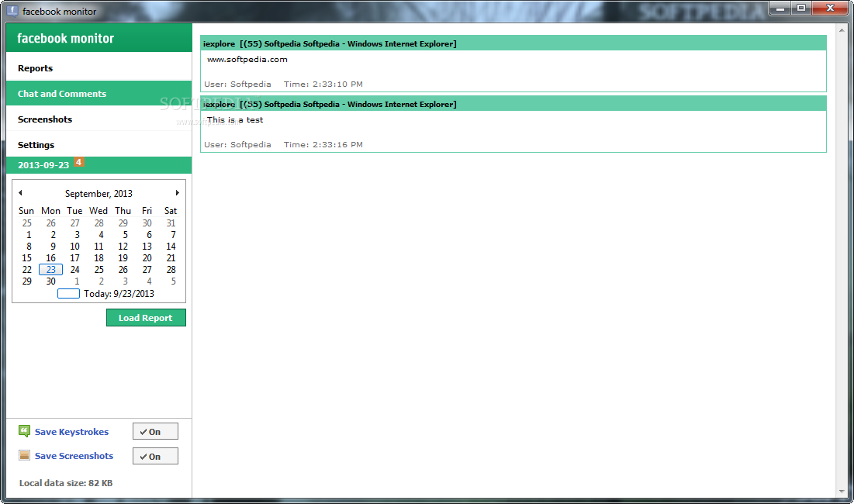Viewport: 854px width, 504px height.
Task: Select the 2013-09-23 date header
Action: pos(99,165)
